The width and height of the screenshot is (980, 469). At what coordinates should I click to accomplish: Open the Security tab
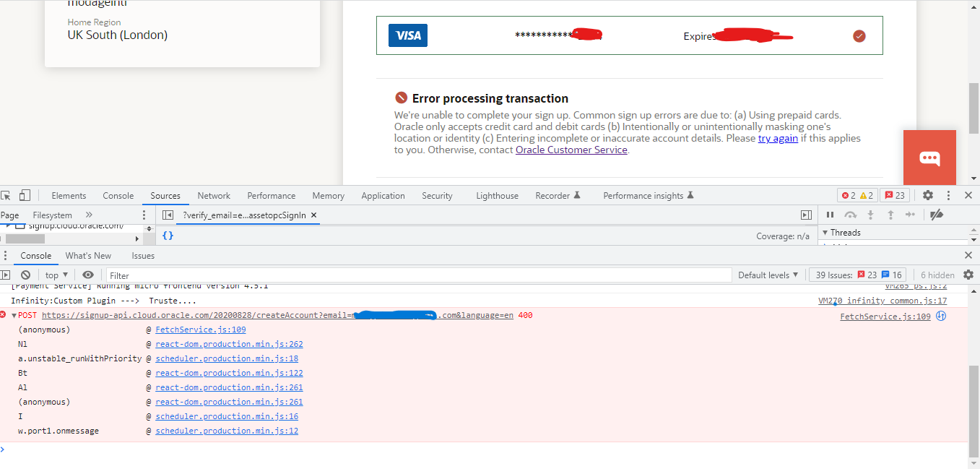click(437, 195)
